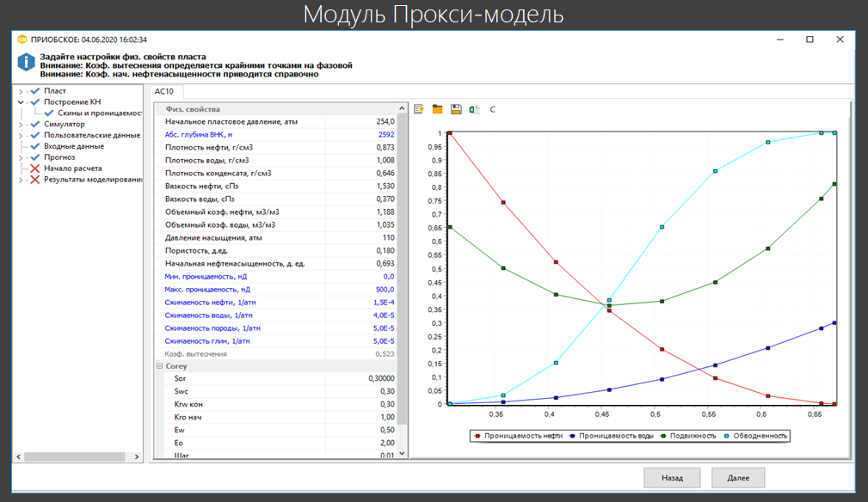This screenshot has height=502, width=868.
Task: Edit Вязкость нефти value 1,530
Action: 361,187
